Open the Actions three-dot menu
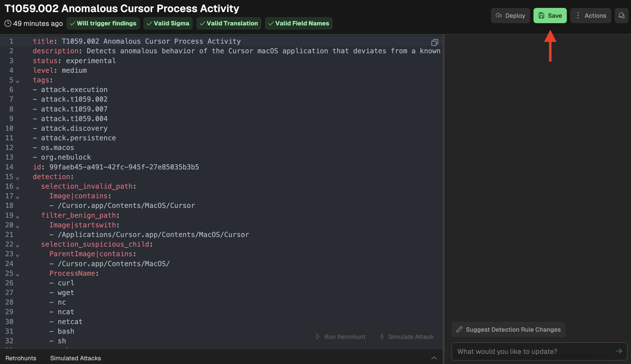 [591, 16]
